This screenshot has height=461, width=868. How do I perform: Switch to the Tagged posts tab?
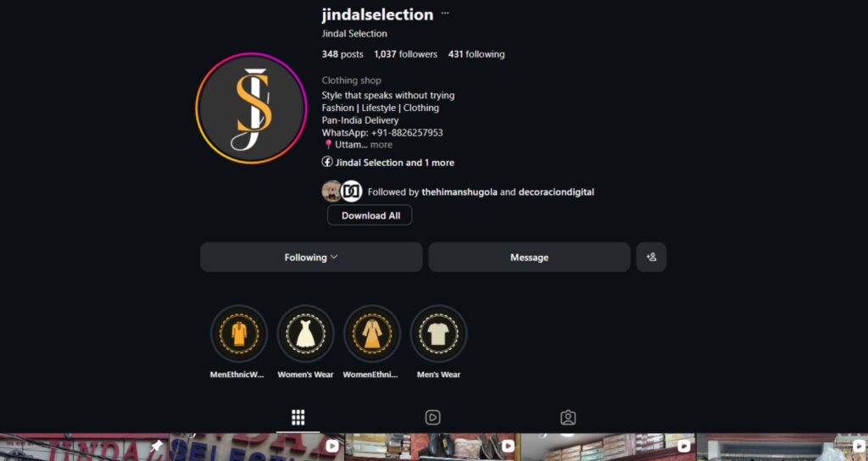[x=568, y=417]
